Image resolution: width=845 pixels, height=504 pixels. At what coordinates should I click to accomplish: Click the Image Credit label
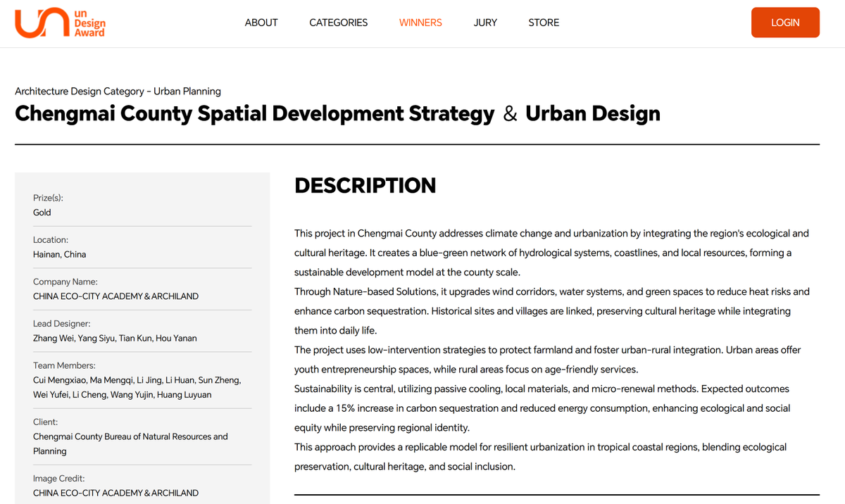click(x=59, y=479)
